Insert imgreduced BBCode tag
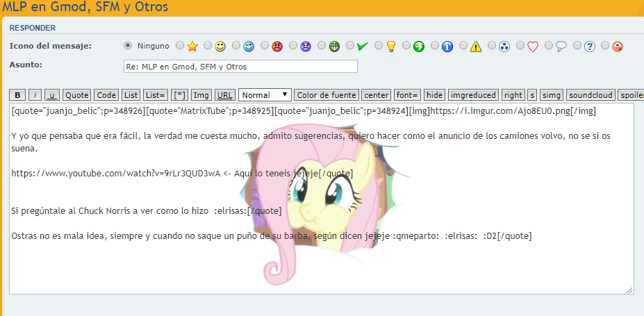Screen dimensions: 644x316 (x=473, y=95)
